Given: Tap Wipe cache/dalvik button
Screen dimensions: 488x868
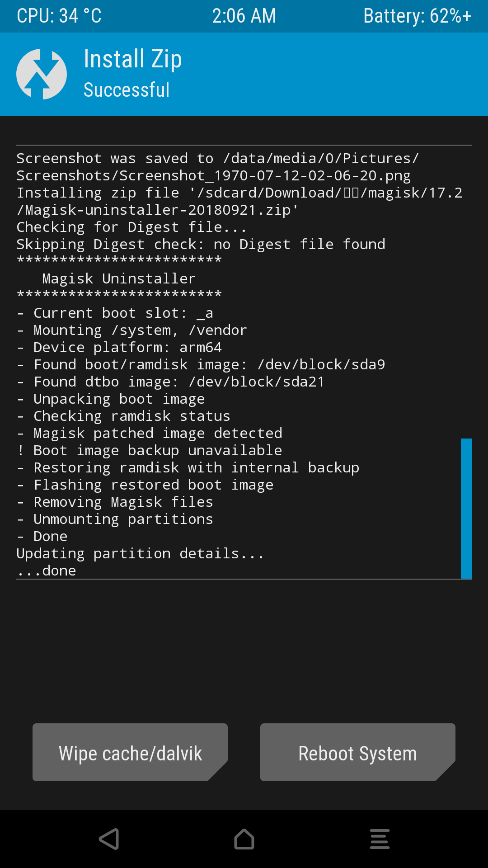Looking at the screenshot, I should (x=130, y=753).
